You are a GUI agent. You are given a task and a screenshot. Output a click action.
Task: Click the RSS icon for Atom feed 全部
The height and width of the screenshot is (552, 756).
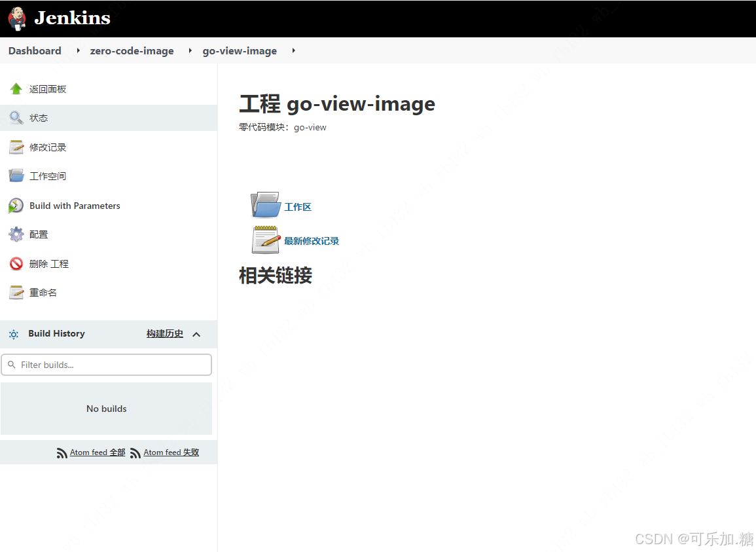coord(62,453)
